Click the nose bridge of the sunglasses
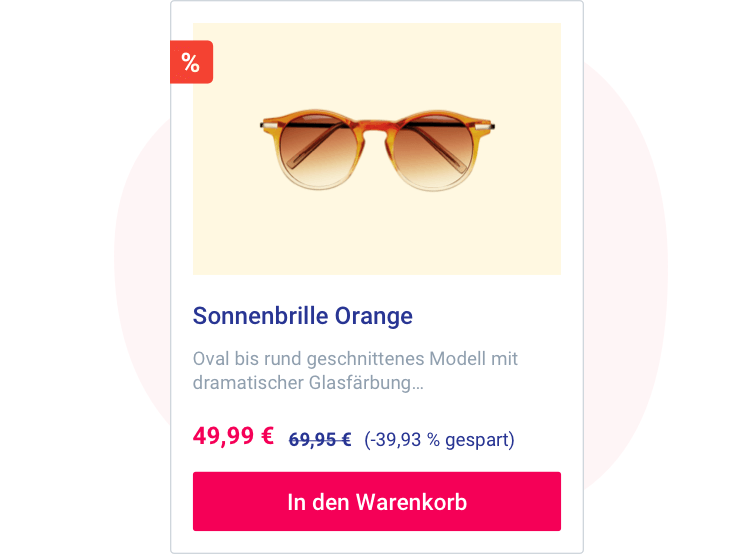 pos(376,130)
